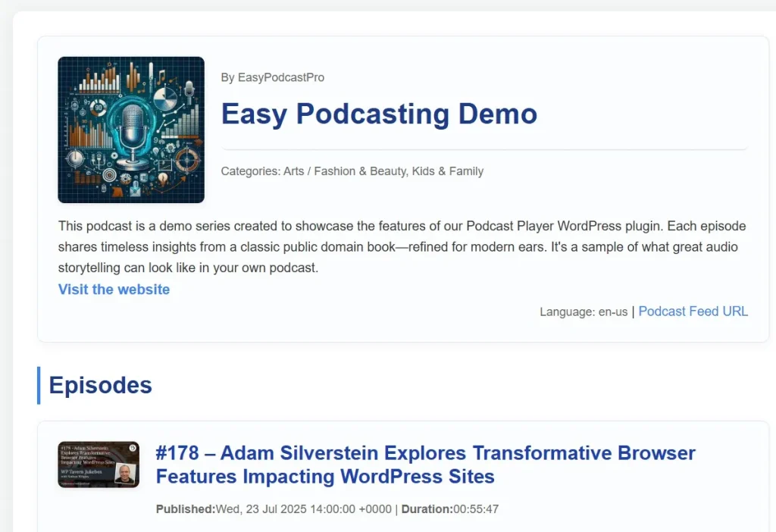Image resolution: width=776 pixels, height=532 pixels.
Task: Click the Published date of episode #178
Action: click(x=302, y=509)
